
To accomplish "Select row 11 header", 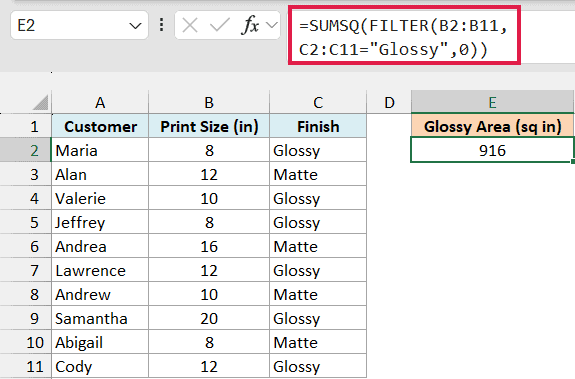I will tap(26, 367).
